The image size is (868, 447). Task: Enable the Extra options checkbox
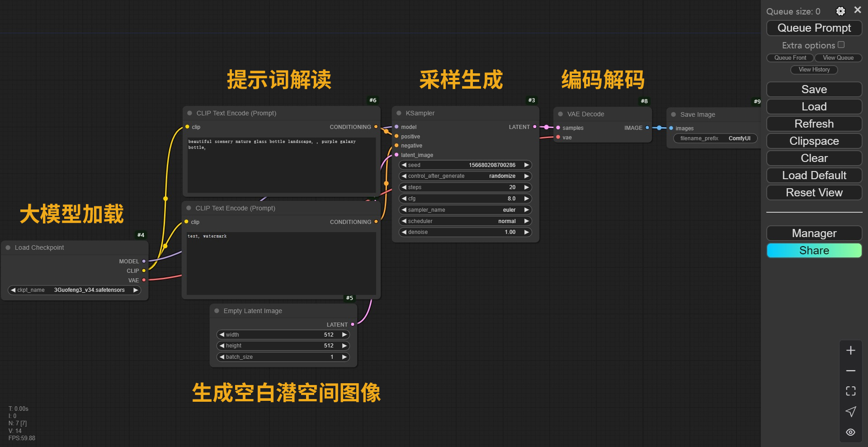coord(841,44)
